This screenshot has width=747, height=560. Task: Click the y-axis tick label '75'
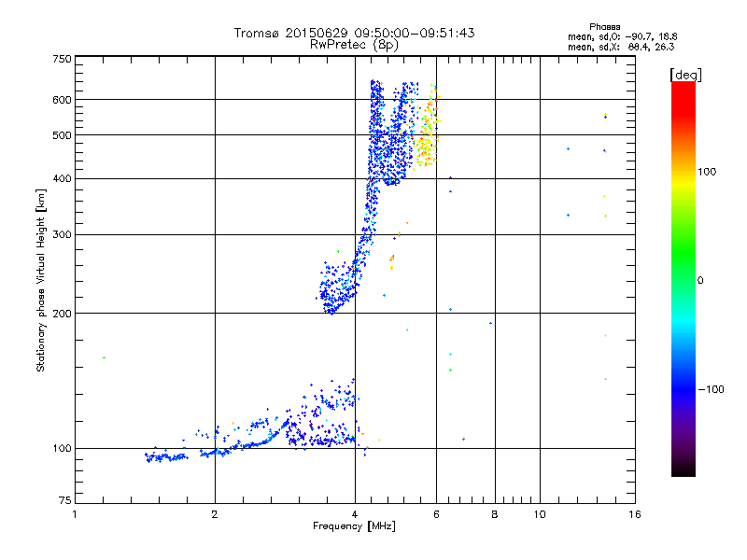click(x=65, y=500)
